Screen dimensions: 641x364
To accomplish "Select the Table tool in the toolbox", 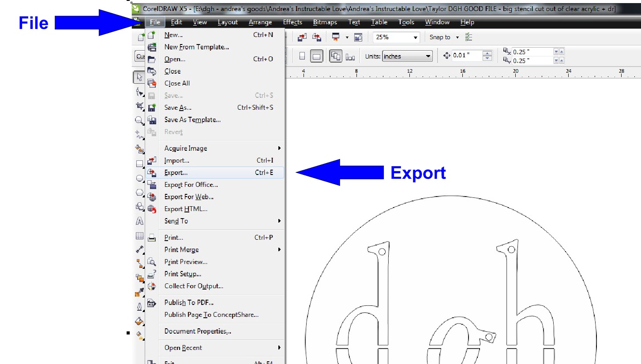I will coord(139,235).
